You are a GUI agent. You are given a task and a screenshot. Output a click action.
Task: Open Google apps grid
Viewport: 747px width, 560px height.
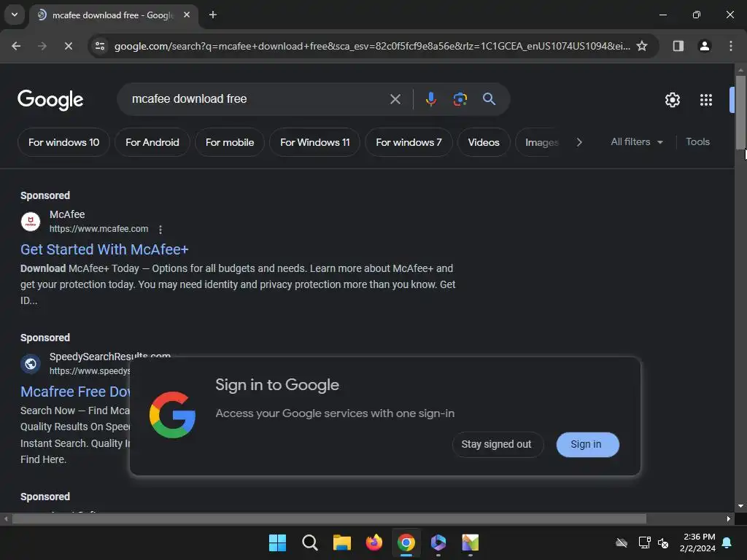706,99
